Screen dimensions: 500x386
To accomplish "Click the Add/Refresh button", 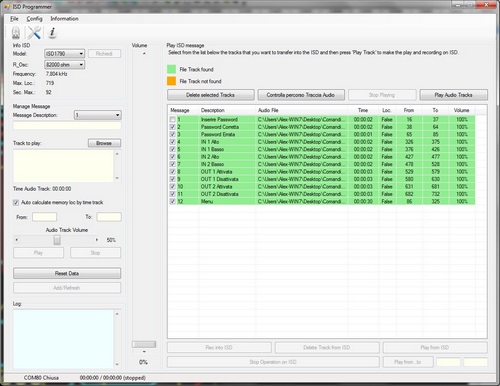I will pyautogui.click(x=67, y=288).
